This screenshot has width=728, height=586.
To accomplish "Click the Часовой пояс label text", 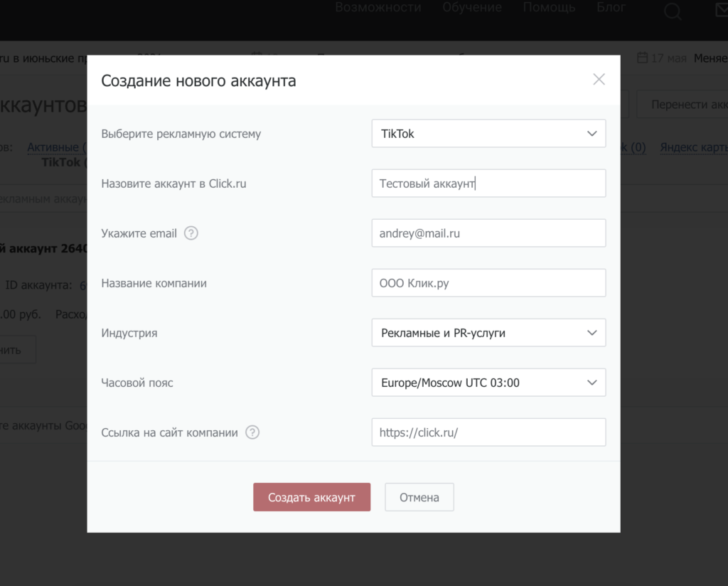I will click(137, 383).
